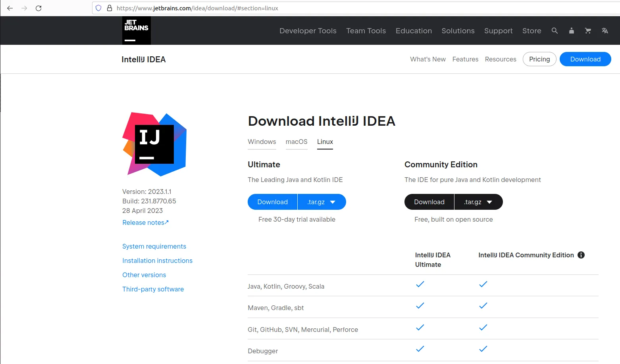The image size is (620, 364).
Task: Click the 'Community Edition' heading
Action: [x=441, y=165]
